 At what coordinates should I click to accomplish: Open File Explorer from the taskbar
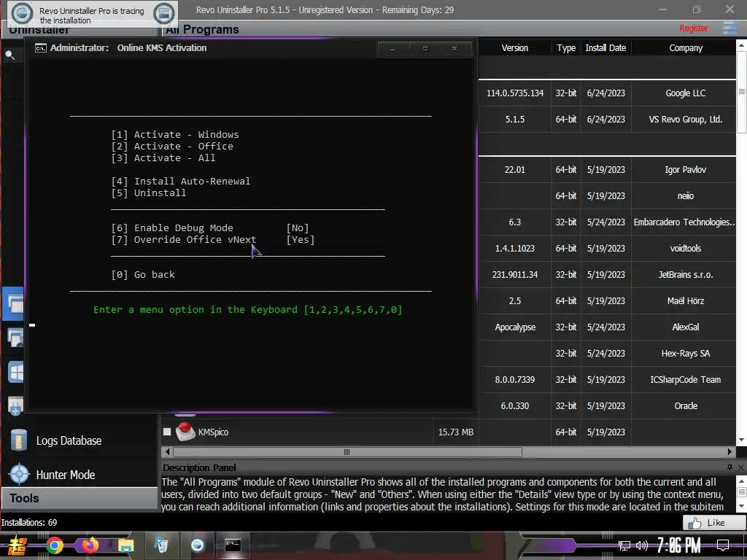(x=125, y=545)
